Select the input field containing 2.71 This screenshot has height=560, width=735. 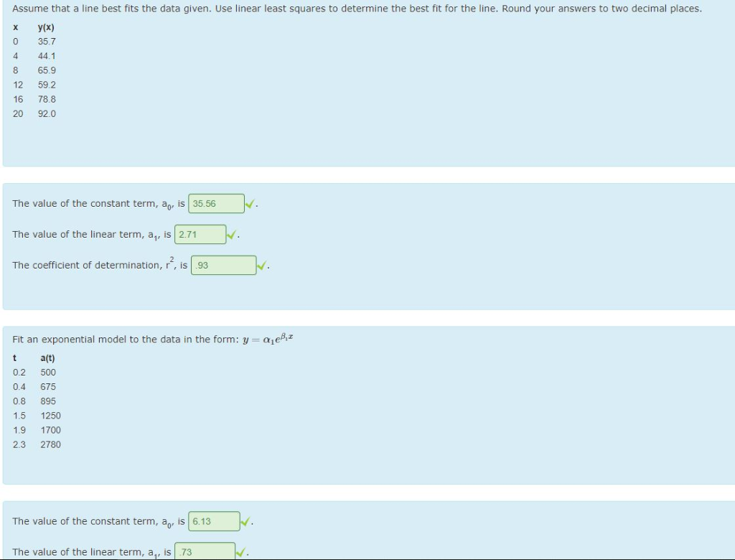click(x=201, y=234)
